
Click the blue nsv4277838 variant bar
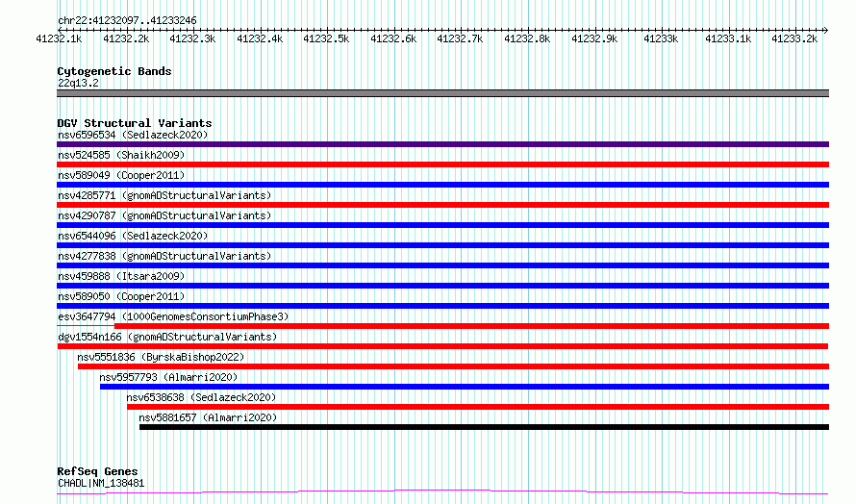[x=442, y=265]
